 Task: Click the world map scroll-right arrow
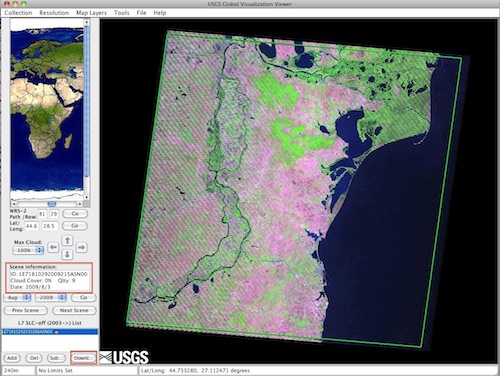(80, 203)
